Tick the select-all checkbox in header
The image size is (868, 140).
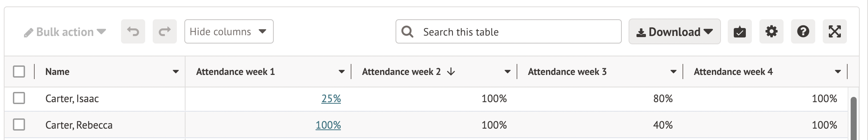tap(19, 72)
